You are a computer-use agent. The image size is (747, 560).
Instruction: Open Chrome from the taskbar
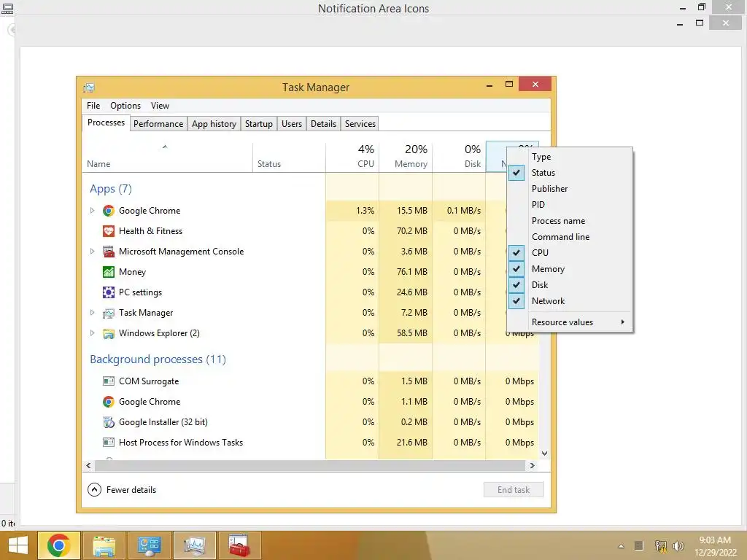(58, 545)
